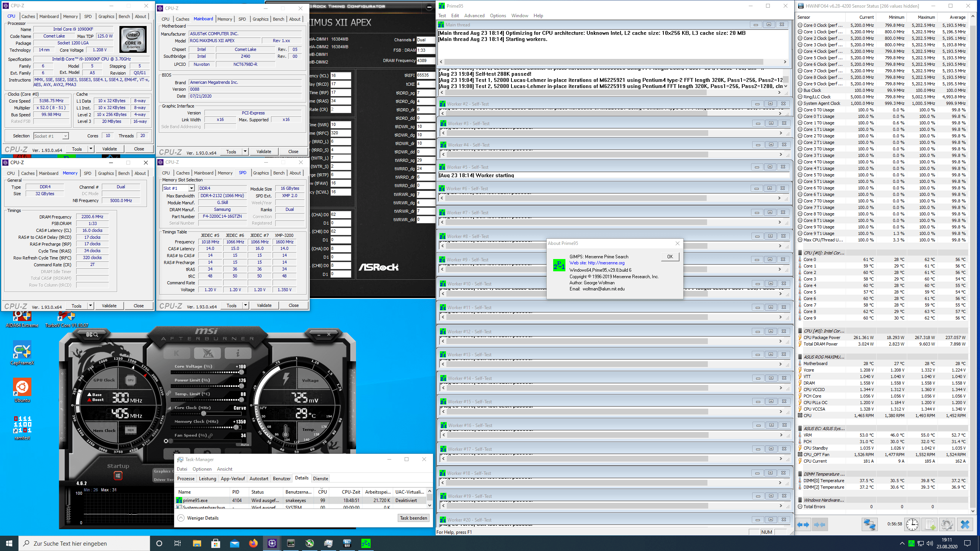The width and height of the screenshot is (980, 551).
Task: Open CapFrameX desktop shortcut
Action: [x=22, y=353]
